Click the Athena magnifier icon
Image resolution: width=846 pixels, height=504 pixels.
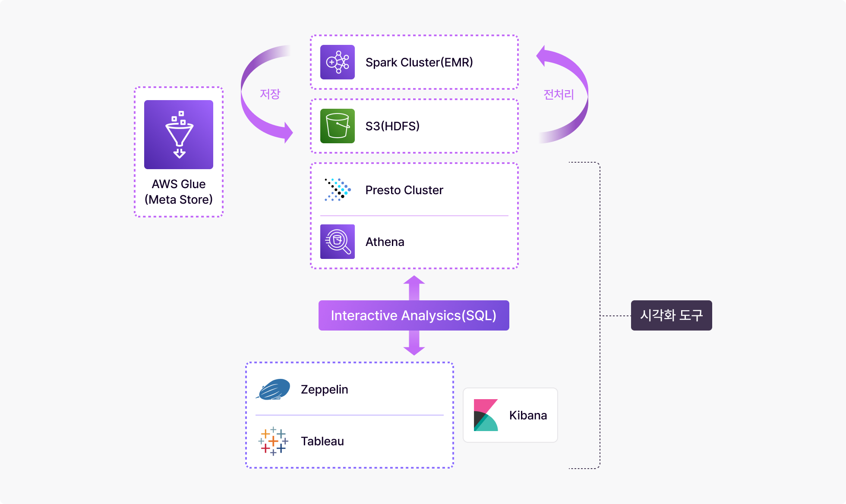338,242
